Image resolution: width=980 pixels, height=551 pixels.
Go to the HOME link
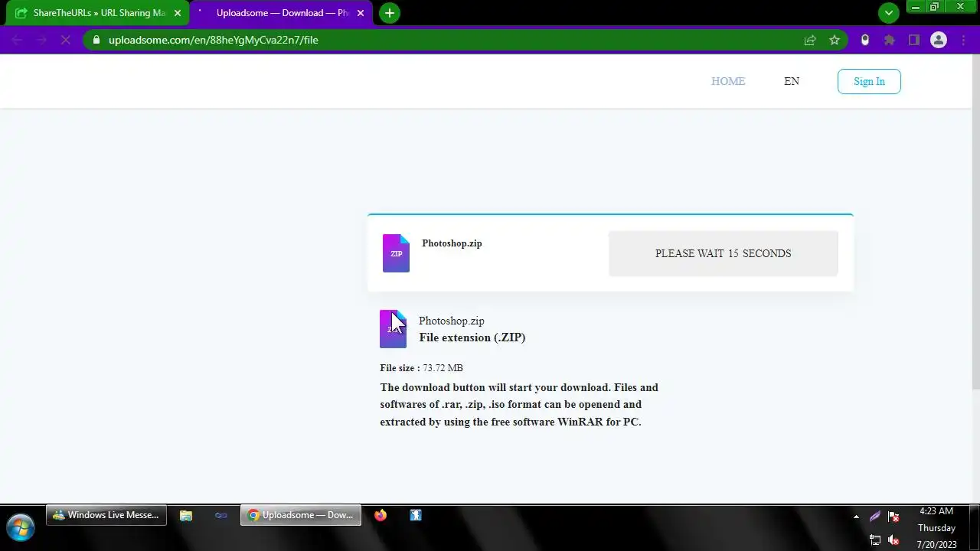coord(728,81)
